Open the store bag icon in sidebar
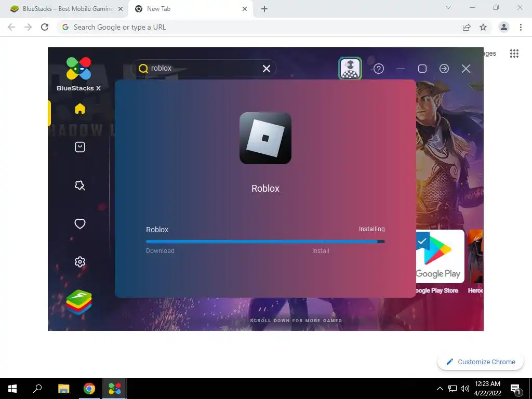The image size is (532, 399). pyautogui.click(x=79, y=147)
